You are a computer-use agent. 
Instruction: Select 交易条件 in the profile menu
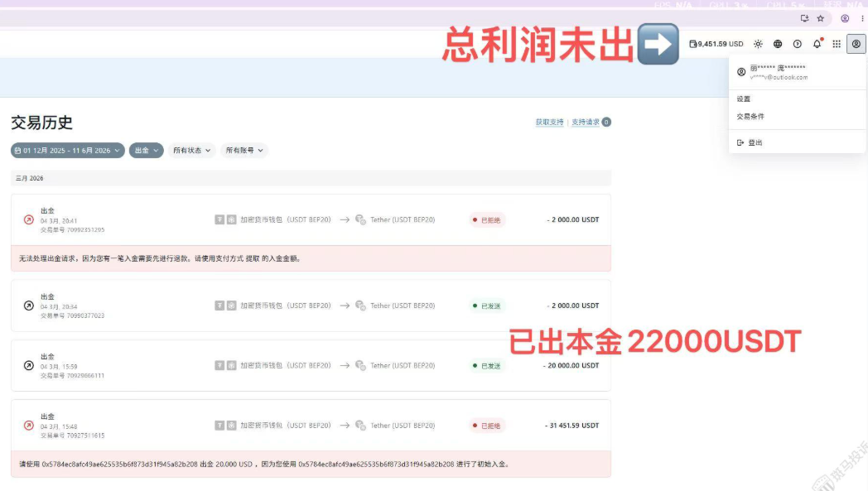click(x=750, y=117)
